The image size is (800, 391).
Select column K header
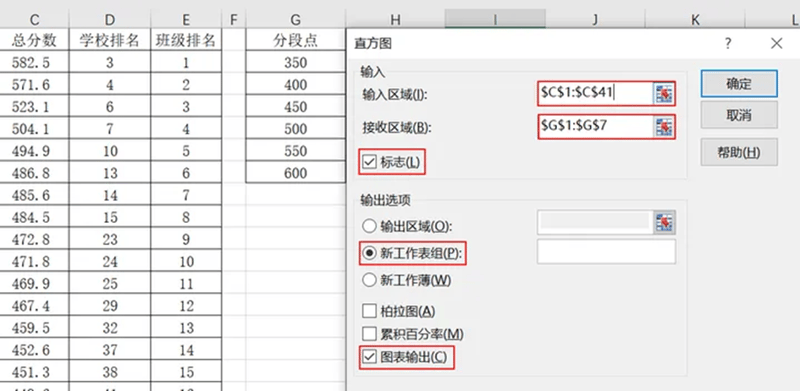[x=695, y=20]
